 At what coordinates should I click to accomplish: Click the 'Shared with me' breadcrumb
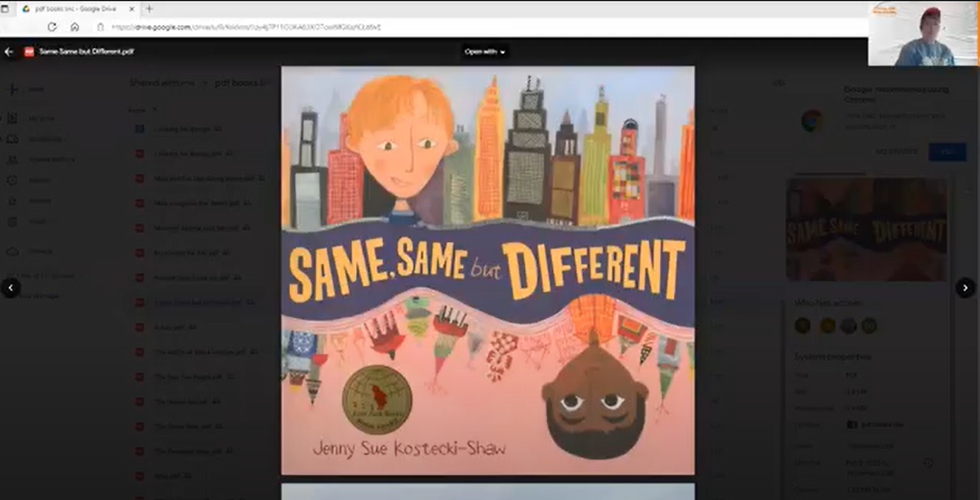point(162,83)
